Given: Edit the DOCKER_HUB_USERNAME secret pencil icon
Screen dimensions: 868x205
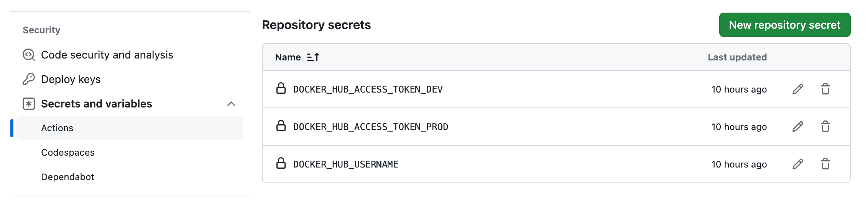Looking at the screenshot, I should (x=798, y=164).
